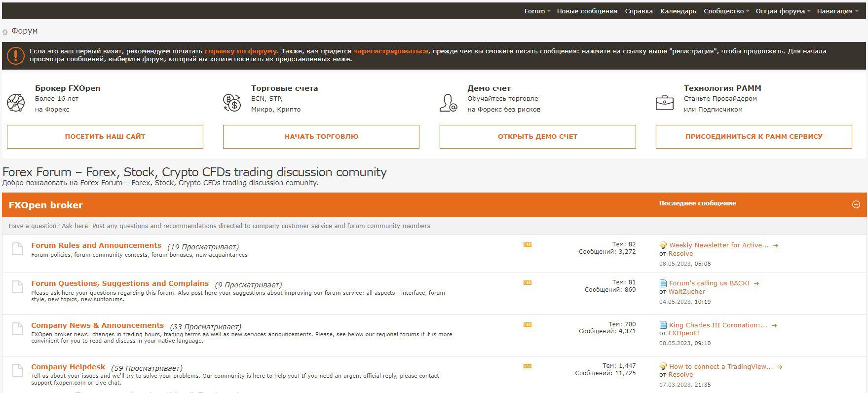Image resolution: width=868 pixels, height=393 pixels.
Task: Click the post icon beside Forum's calling us BACK!
Action: tap(663, 283)
